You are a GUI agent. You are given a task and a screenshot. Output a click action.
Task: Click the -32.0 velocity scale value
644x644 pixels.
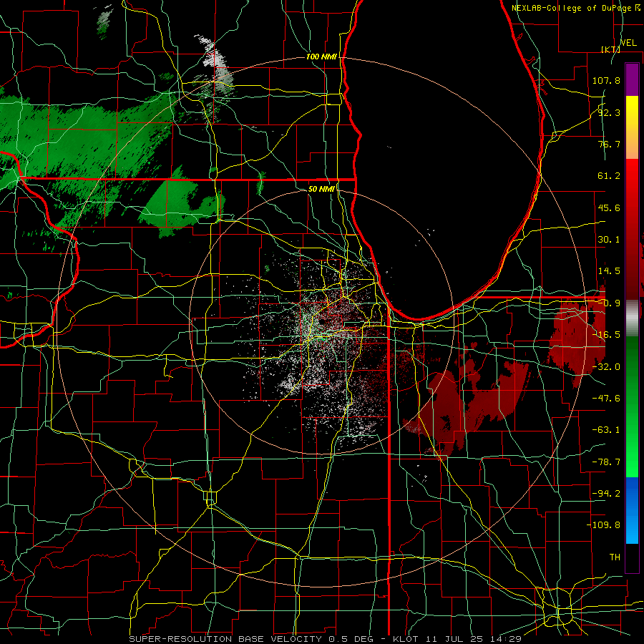pyautogui.click(x=606, y=367)
